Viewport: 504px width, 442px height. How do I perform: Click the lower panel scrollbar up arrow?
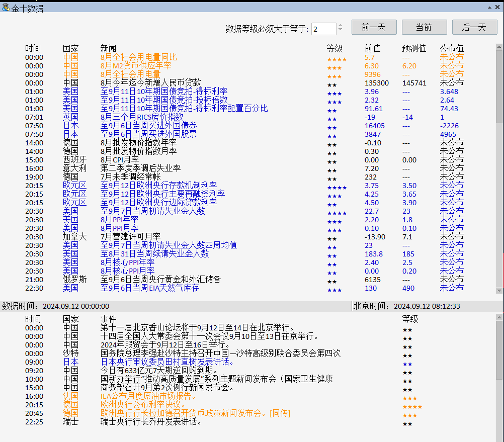tap(499, 318)
